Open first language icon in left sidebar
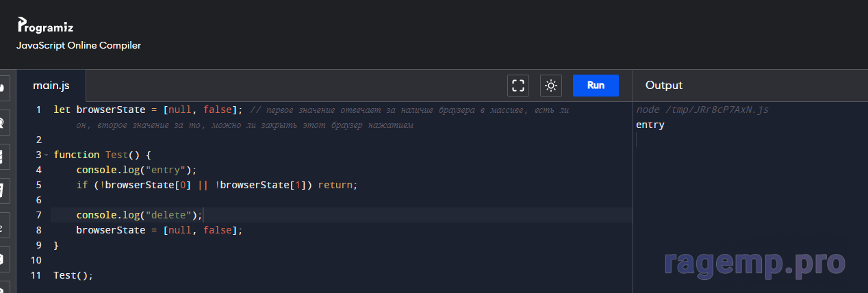 click(x=3, y=88)
